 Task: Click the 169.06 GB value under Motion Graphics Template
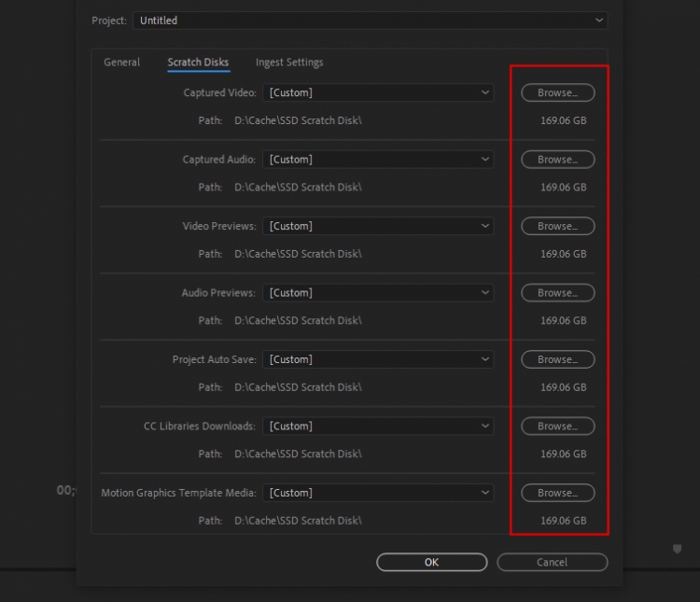(564, 521)
